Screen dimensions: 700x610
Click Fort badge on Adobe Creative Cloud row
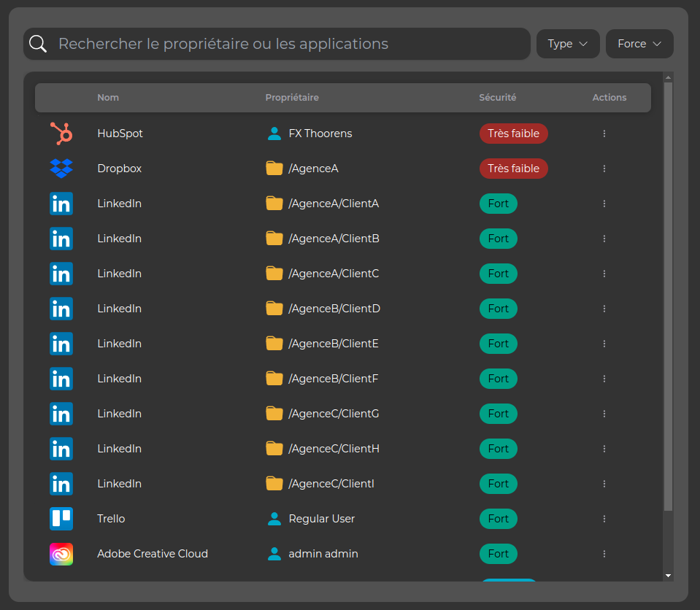(x=499, y=554)
